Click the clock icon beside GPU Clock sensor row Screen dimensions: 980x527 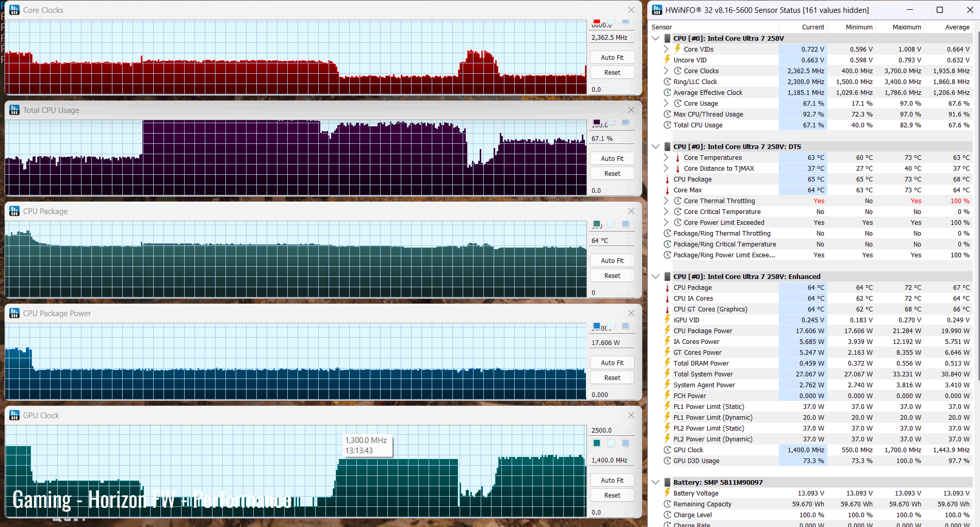pos(667,450)
